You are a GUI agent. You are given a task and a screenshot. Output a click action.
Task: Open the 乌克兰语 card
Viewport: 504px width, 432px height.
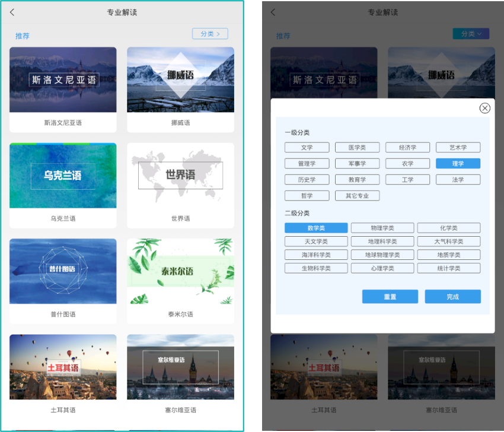(63, 185)
